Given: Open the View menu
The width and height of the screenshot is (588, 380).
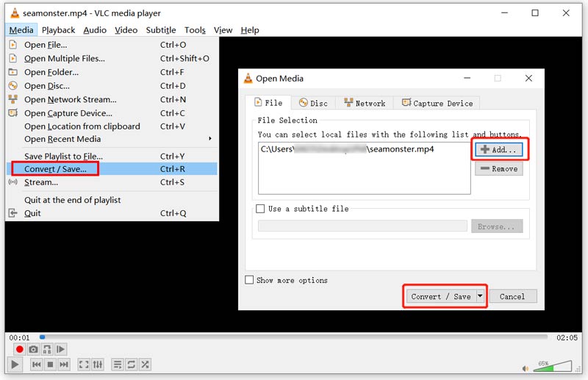Looking at the screenshot, I should pyautogui.click(x=223, y=30).
